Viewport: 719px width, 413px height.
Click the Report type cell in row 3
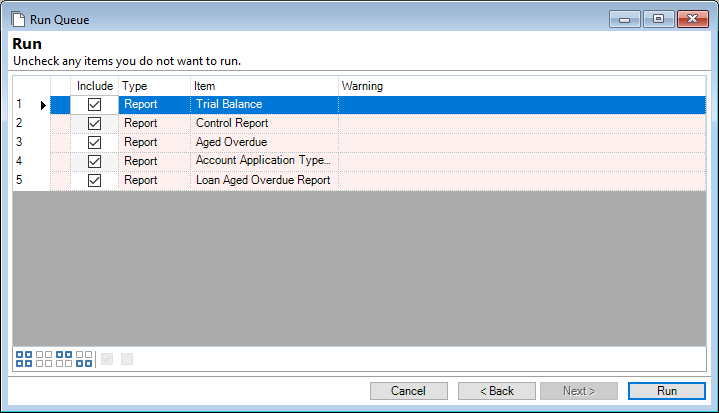point(155,143)
